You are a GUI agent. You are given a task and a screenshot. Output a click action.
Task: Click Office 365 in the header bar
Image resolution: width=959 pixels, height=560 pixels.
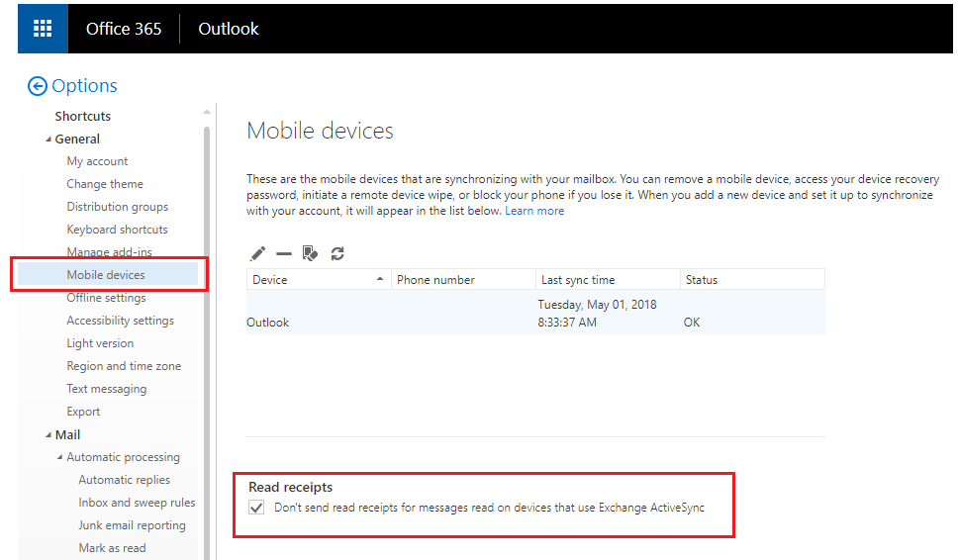124,29
